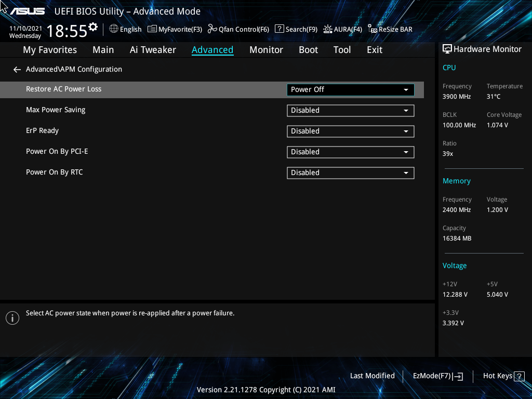532x399 pixels.
Task: Click the back arrow beside APM Configuration
Action: (x=17, y=70)
